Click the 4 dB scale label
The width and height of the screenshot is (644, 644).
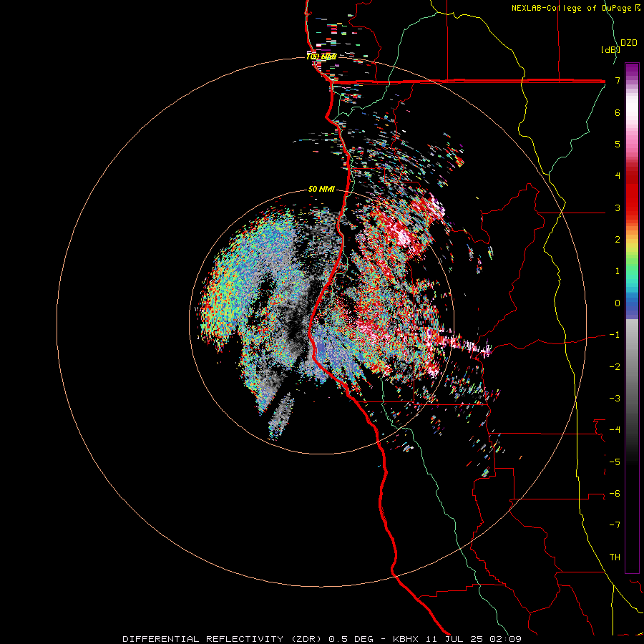[618, 176]
